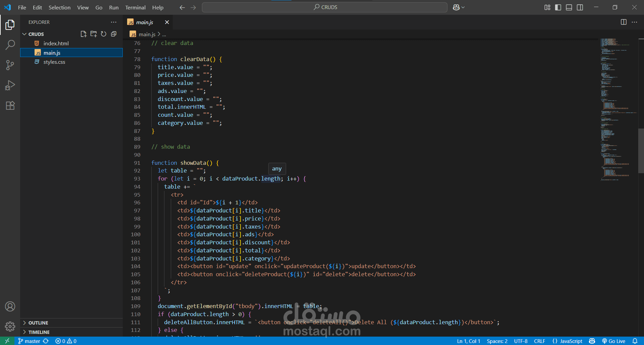The image size is (644, 345).
Task: Toggle the primary side bar visibility
Action: point(558,7)
